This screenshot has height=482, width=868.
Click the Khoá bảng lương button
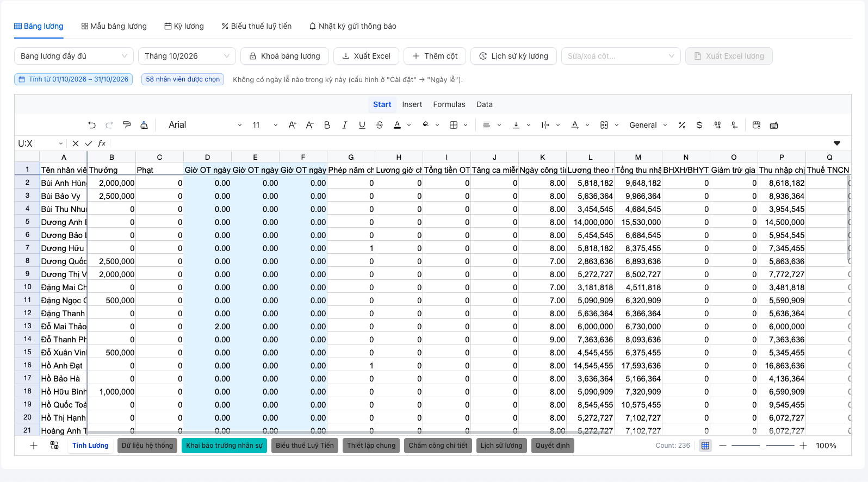pos(284,56)
